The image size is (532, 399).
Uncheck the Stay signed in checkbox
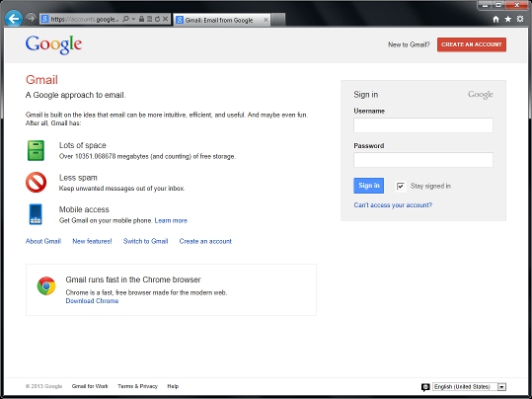(401, 186)
